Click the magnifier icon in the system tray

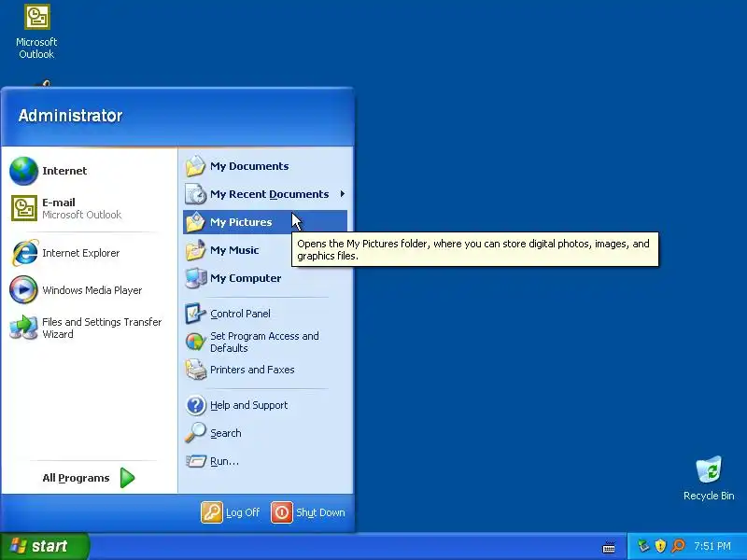(x=678, y=546)
